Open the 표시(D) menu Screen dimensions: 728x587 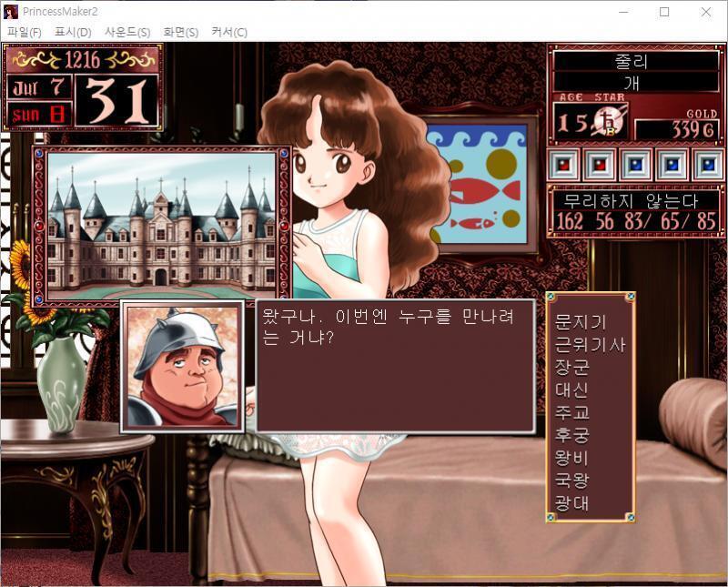pyautogui.click(x=73, y=32)
